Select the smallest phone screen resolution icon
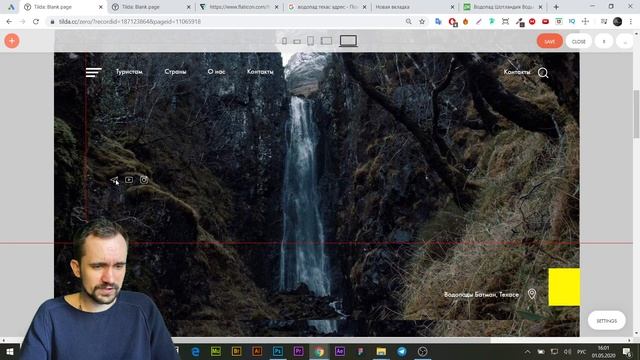The image size is (640, 360). (284, 41)
